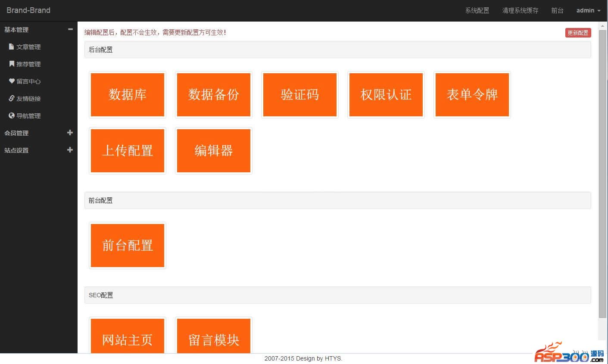Click the file icon beside 文章管理
608x364 pixels.
(x=12, y=47)
